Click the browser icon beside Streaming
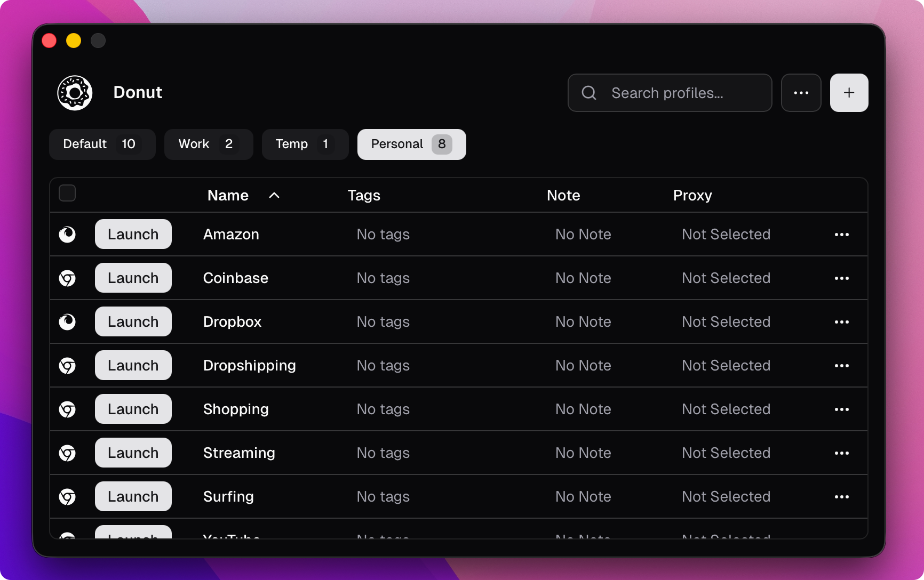Image resolution: width=924 pixels, height=580 pixels. click(67, 453)
